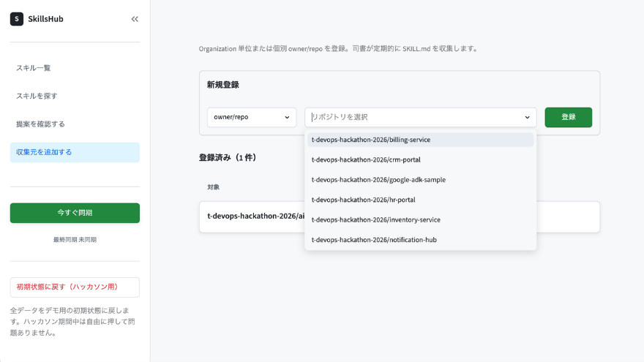The width and height of the screenshot is (644, 362).
Task: Click the registered t-devops-hackathon-2026 row
Action: click(400, 216)
